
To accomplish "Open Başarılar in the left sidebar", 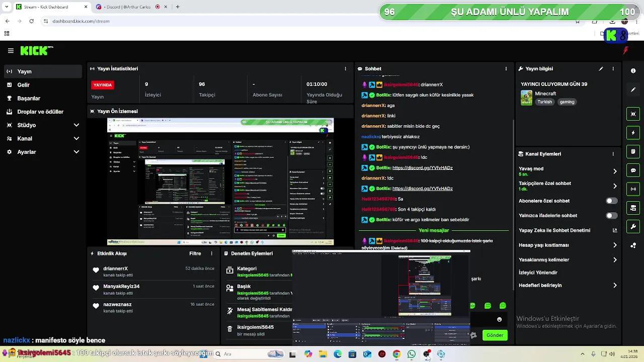I will point(29,99).
